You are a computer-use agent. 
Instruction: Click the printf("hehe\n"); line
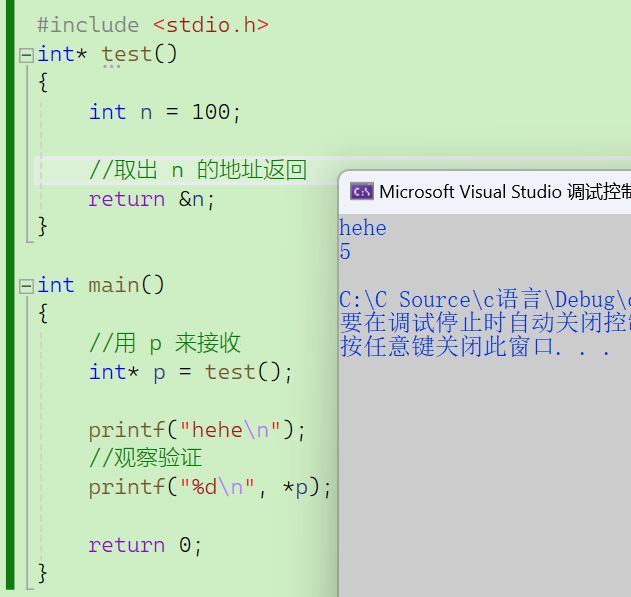pyautogui.click(x=197, y=430)
